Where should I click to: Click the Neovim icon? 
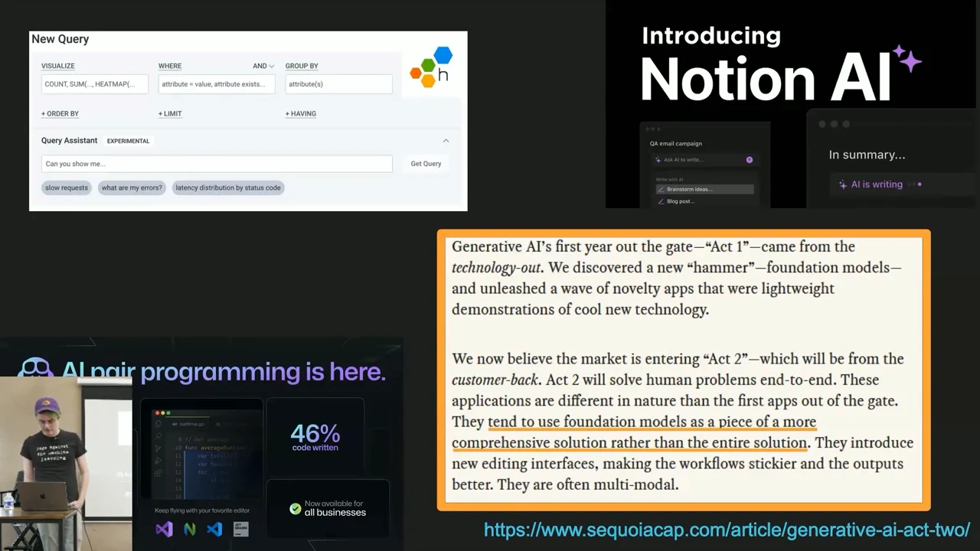coord(190,529)
